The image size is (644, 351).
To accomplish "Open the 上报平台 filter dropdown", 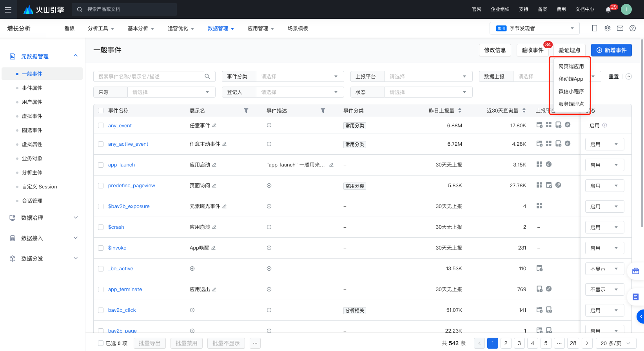I will click(428, 76).
